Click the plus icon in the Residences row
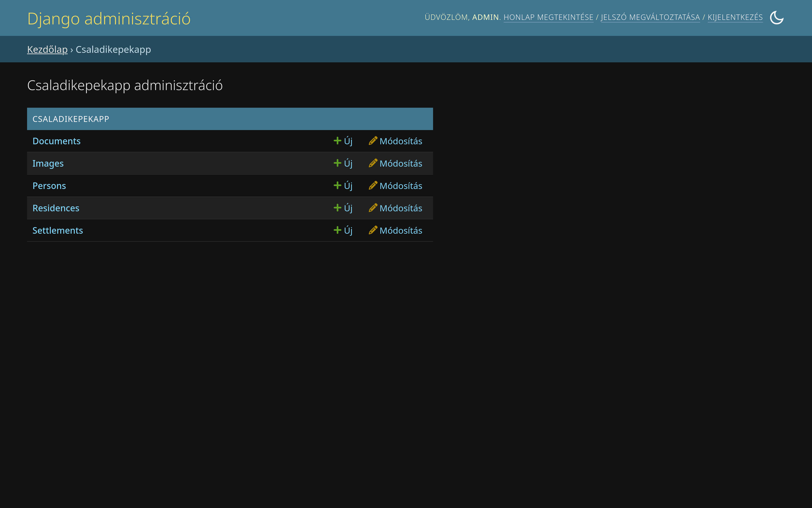 click(x=337, y=208)
